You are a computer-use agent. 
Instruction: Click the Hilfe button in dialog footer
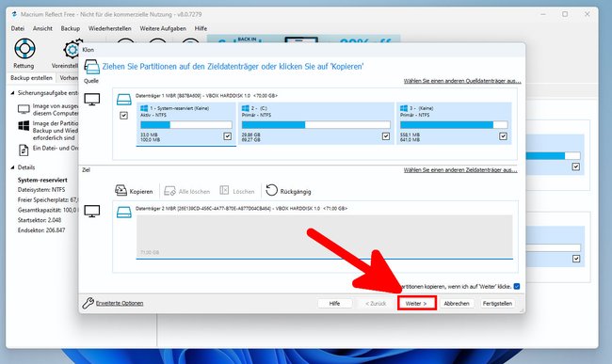tap(334, 303)
